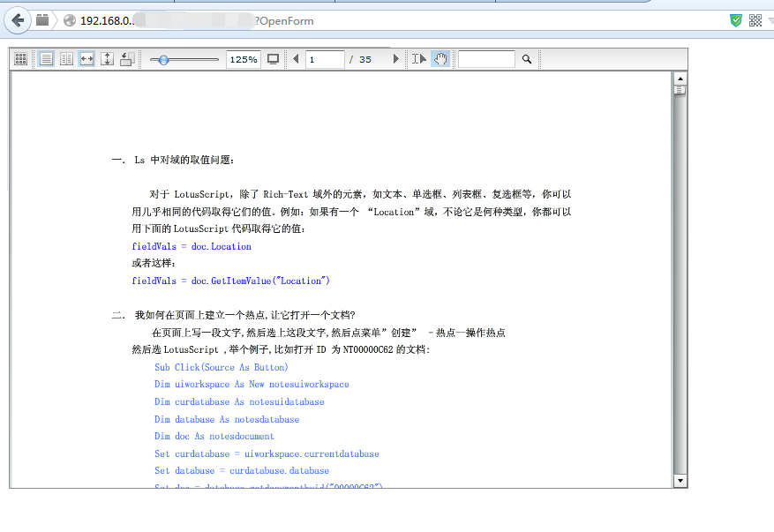774x532 pixels.
Task: Click "Set database = curdatabase.database" line
Action: click(x=242, y=471)
